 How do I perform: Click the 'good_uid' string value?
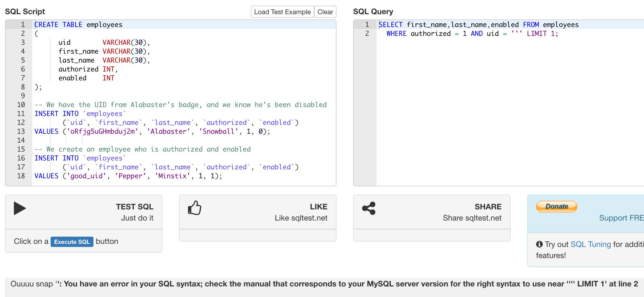[x=86, y=176]
